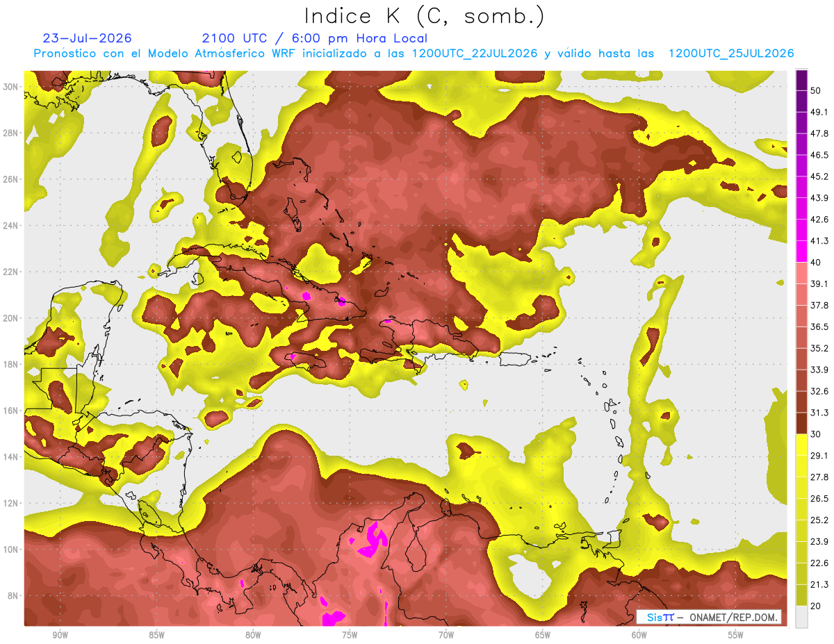Select the date label "23-Jul-2026"

pyautogui.click(x=87, y=38)
